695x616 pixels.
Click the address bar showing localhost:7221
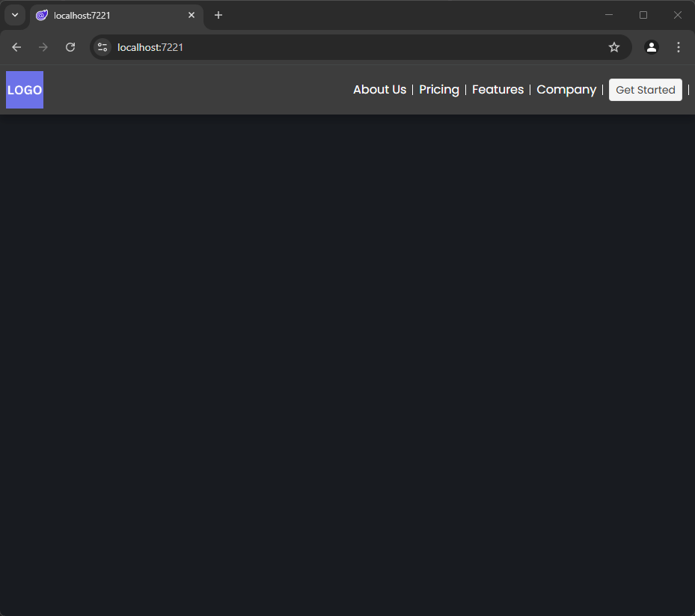pyautogui.click(x=361, y=47)
